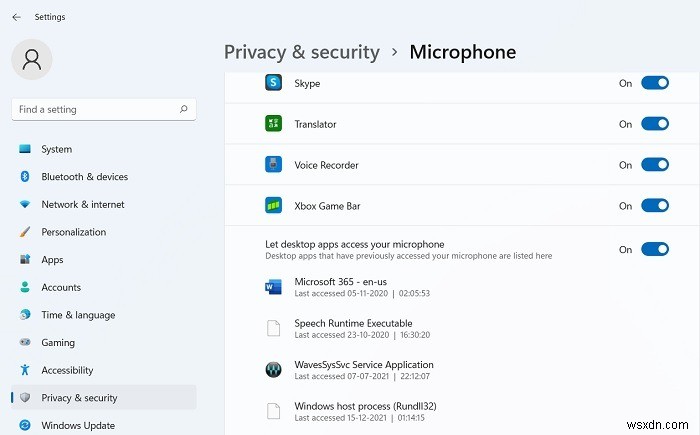Turn off Translator microphone access
This screenshot has height=435, width=700.
[655, 124]
